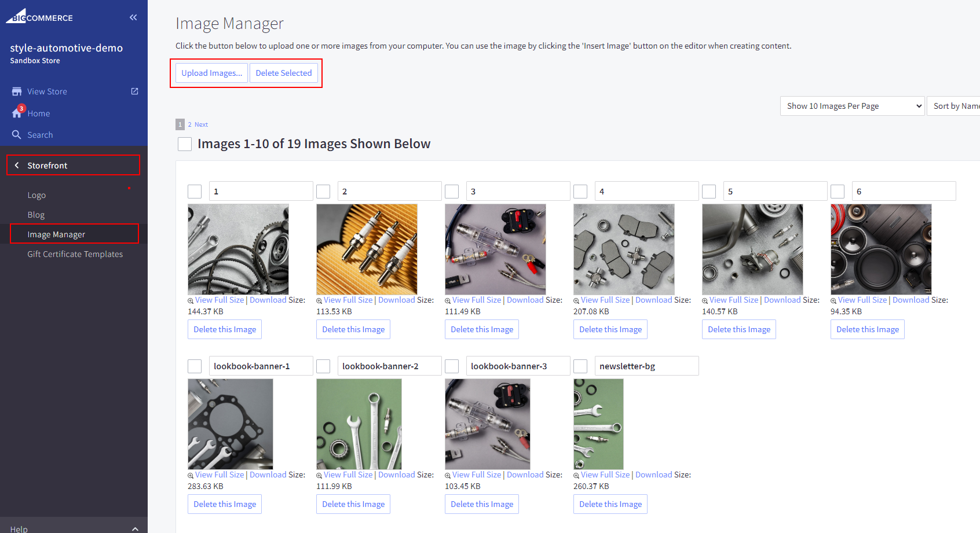Click the Upload Images button

tap(211, 73)
